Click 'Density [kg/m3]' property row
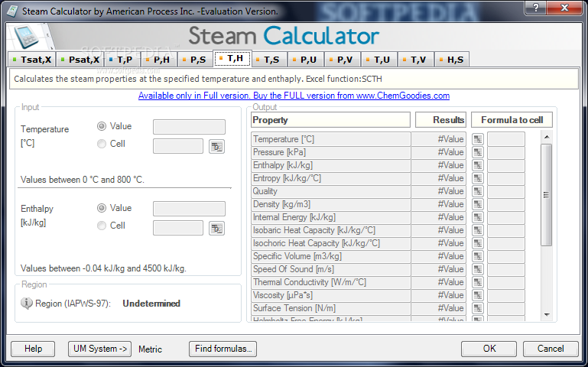588x367 pixels. click(331, 204)
